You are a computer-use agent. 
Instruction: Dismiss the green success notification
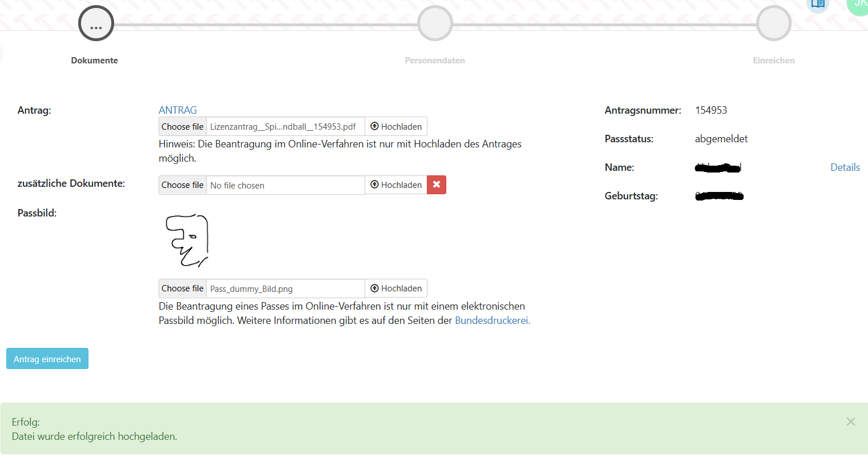click(x=850, y=422)
